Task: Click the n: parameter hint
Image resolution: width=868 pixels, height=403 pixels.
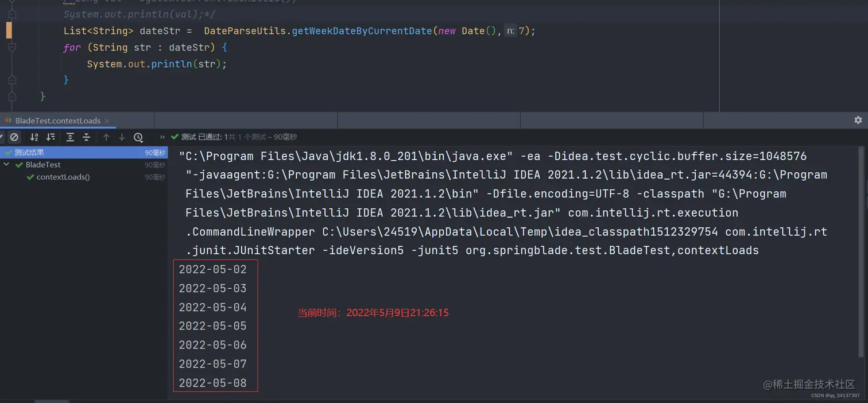Action: [x=510, y=31]
